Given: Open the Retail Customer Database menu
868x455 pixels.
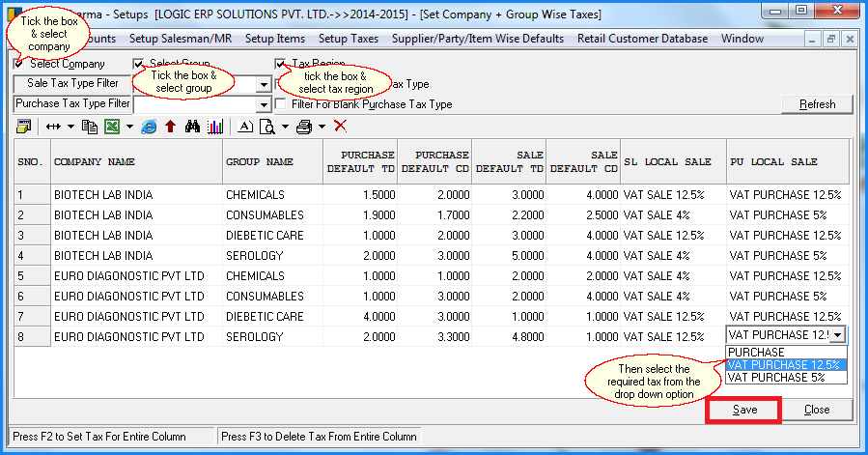Looking at the screenshot, I should (642, 39).
